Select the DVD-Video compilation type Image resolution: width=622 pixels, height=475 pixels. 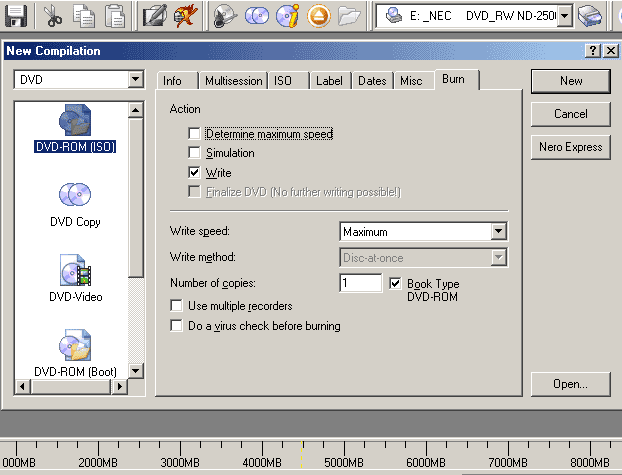tap(75, 278)
